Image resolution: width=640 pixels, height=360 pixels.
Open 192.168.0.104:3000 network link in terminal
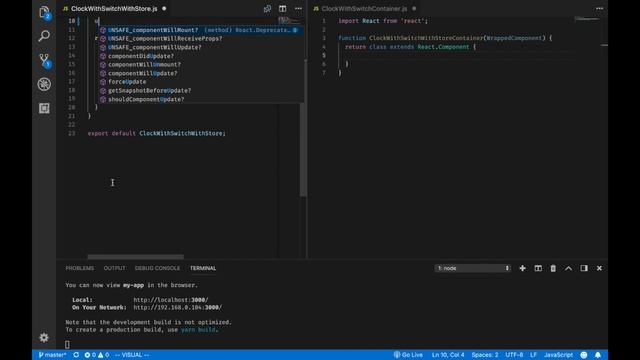[178, 307]
